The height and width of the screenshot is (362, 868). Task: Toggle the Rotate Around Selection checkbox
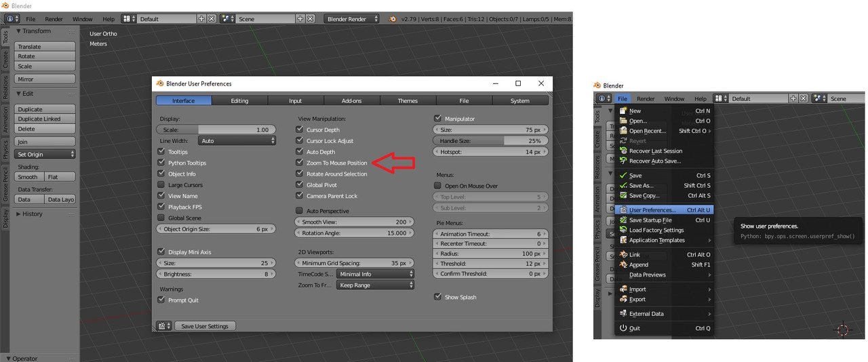click(300, 174)
